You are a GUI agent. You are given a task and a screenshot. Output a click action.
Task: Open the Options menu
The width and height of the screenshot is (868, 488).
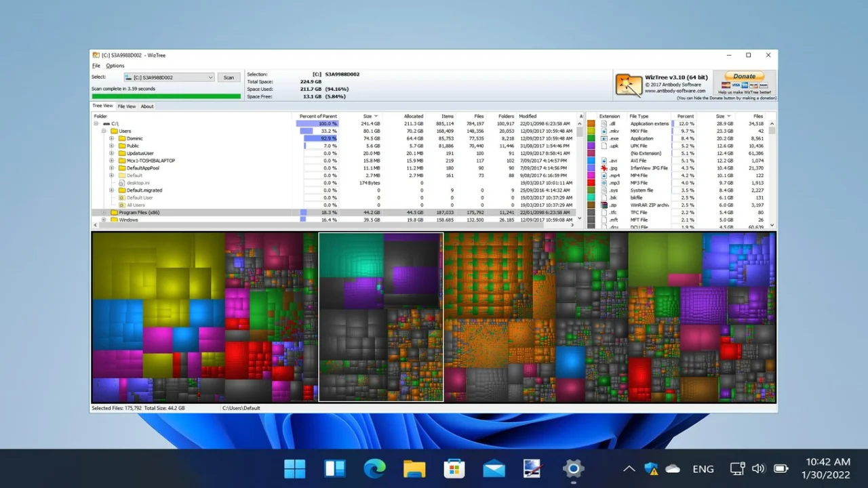click(x=115, y=66)
